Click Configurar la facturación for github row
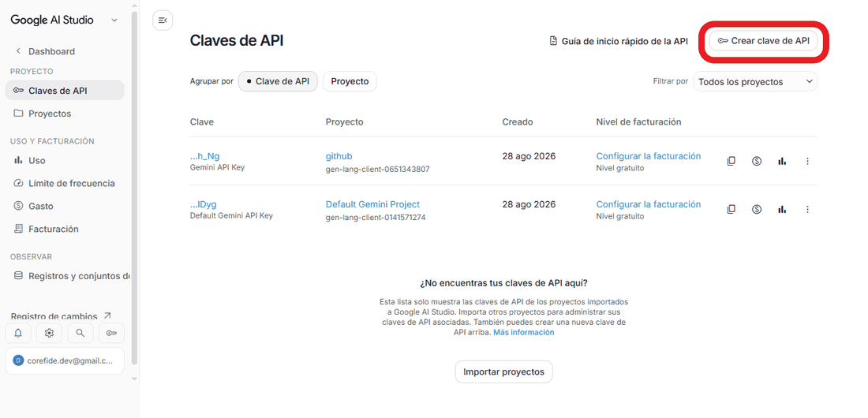Screen dimensions: 868x418 pos(648,156)
